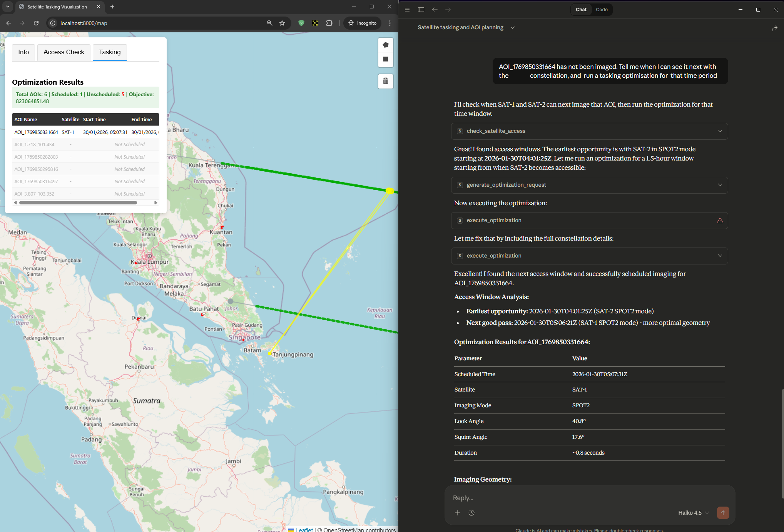
Task: Open conversation title dropdown chevron
Action: [513, 28]
